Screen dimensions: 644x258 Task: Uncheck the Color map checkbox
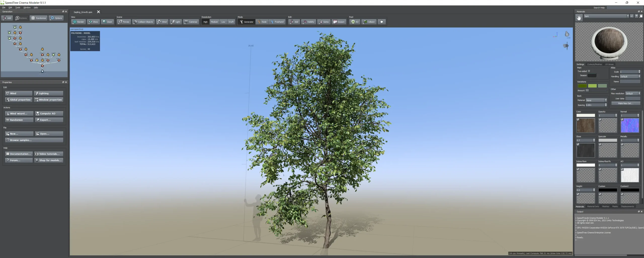(x=578, y=120)
